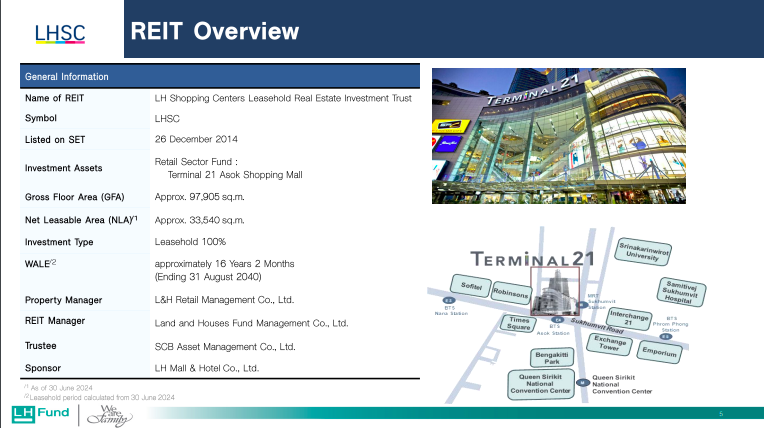Viewport: 764px width, 428px height.
Task: Click the MRT Sukhumvit Station marker
Action: pos(582,305)
